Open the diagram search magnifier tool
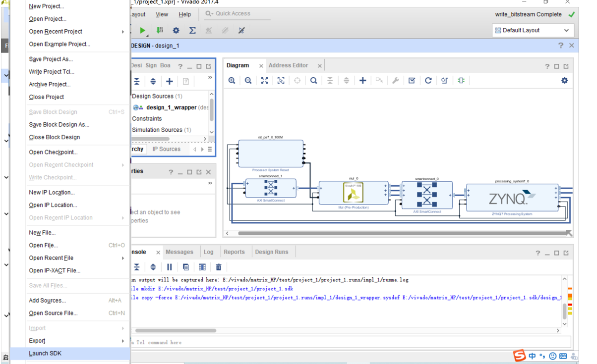This screenshot has height=364, width=597. (x=313, y=80)
